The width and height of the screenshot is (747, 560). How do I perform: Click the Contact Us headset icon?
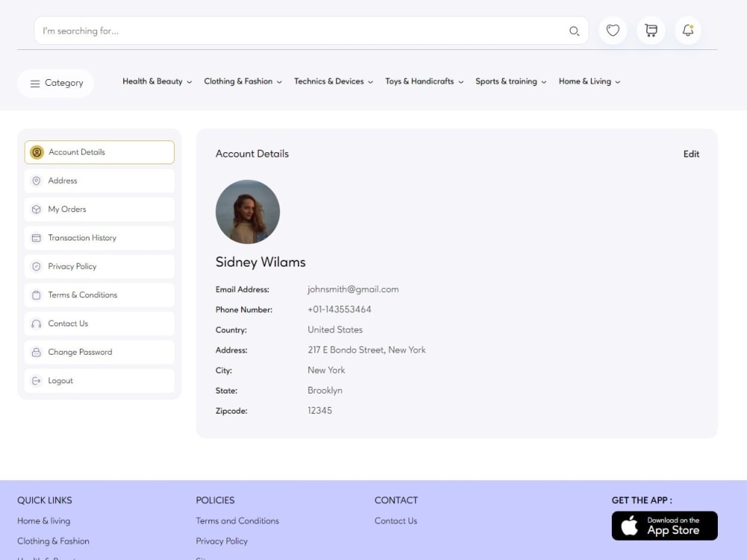click(37, 323)
